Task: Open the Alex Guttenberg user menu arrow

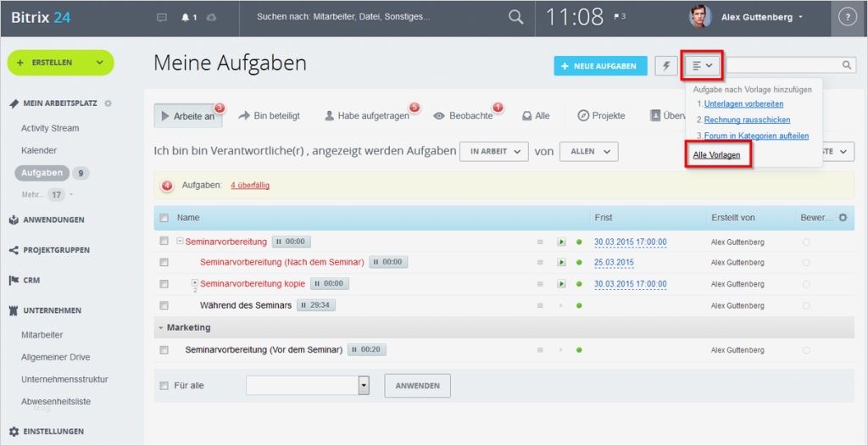Action: coord(800,18)
